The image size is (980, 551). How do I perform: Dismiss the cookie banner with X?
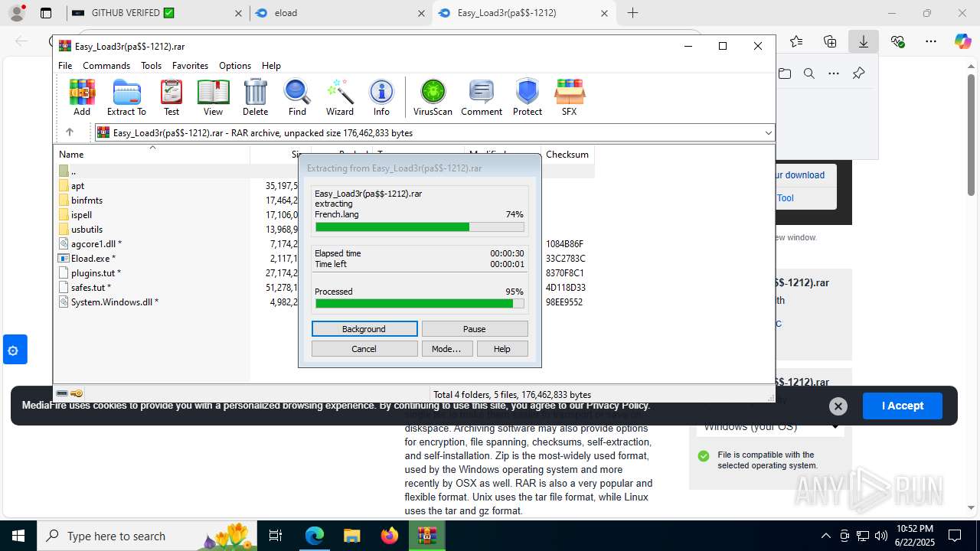pos(838,406)
